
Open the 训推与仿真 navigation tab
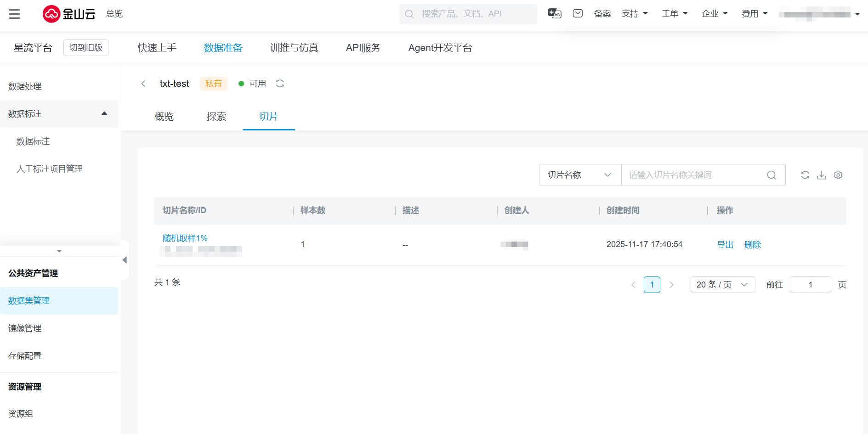pos(294,48)
